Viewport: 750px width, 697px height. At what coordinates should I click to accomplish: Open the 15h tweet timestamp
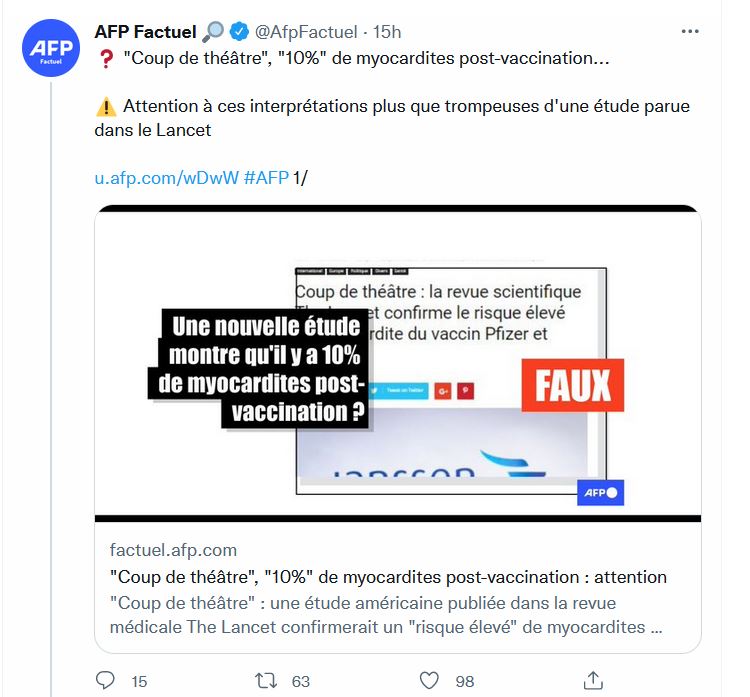click(x=386, y=31)
